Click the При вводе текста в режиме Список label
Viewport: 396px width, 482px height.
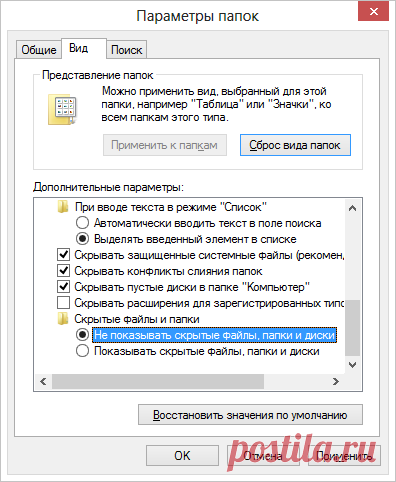click(x=171, y=207)
